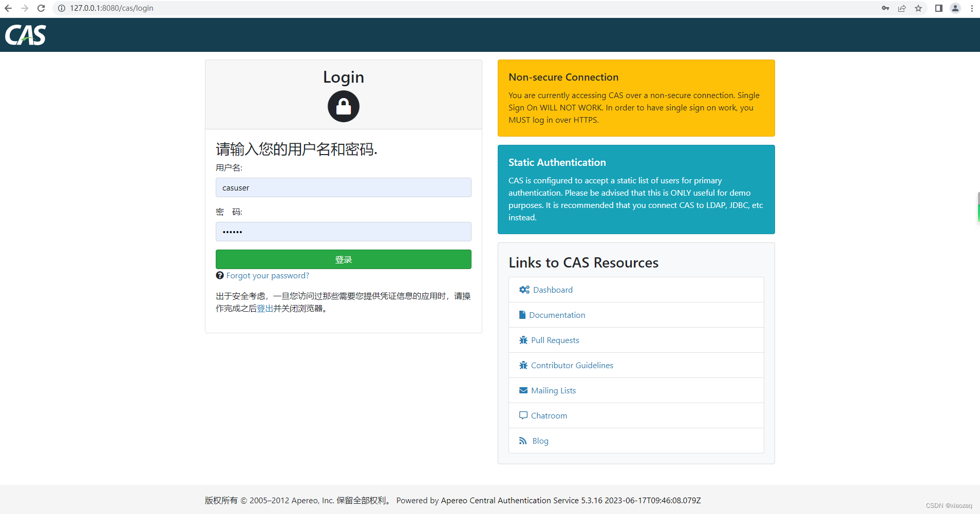Click the CAS logo in the navbar
980x514 pixels.
point(25,35)
